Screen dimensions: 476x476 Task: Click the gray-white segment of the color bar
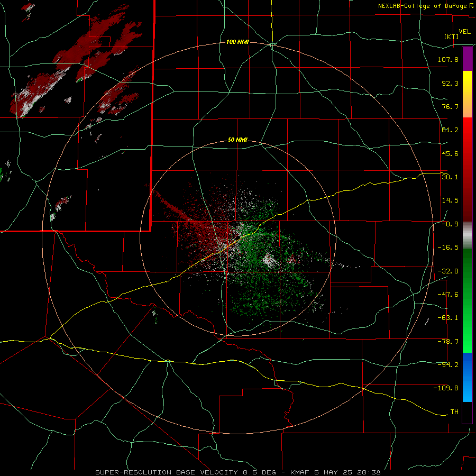[467, 235]
